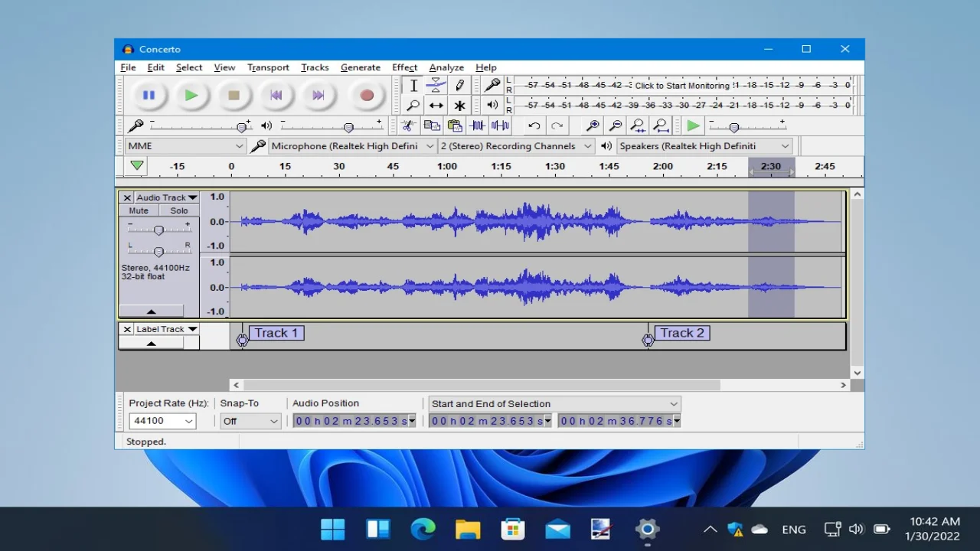Mute the Audio Track
This screenshot has height=551, width=980.
point(139,210)
